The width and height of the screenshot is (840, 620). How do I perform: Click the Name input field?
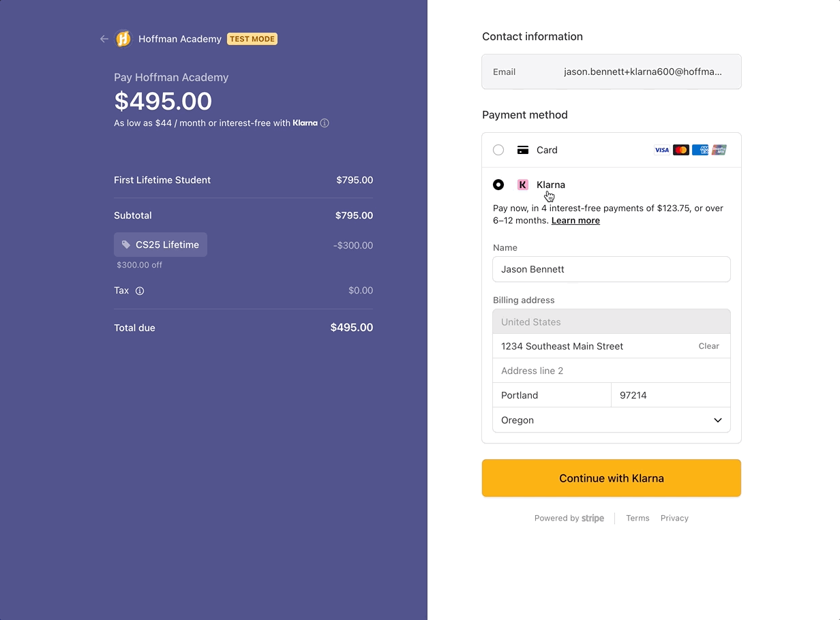pos(611,269)
